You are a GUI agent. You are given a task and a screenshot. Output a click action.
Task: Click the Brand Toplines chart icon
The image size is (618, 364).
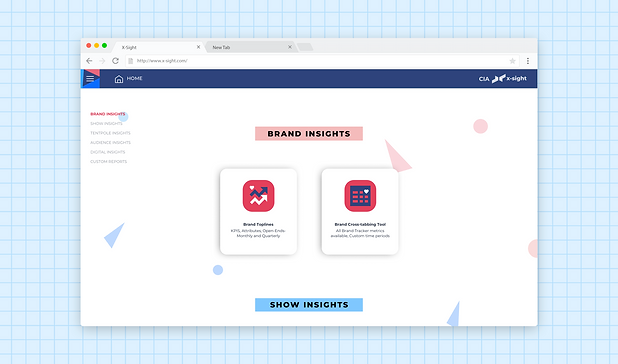click(259, 196)
